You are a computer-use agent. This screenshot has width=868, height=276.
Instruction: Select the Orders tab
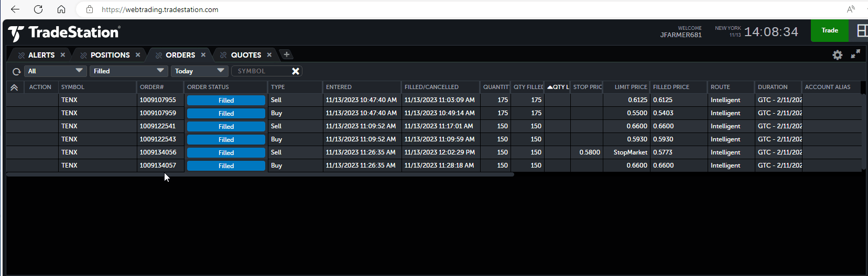click(x=180, y=55)
